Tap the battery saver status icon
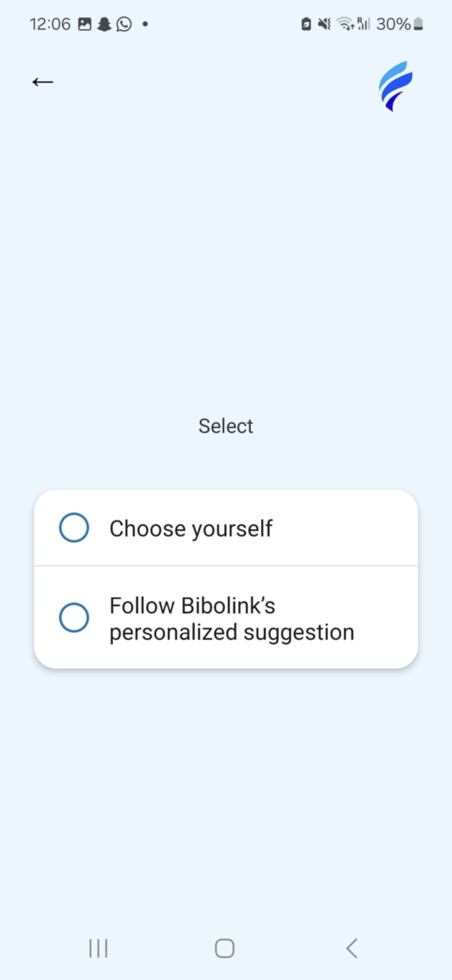Viewport: 452px width, 980px height. (x=306, y=24)
